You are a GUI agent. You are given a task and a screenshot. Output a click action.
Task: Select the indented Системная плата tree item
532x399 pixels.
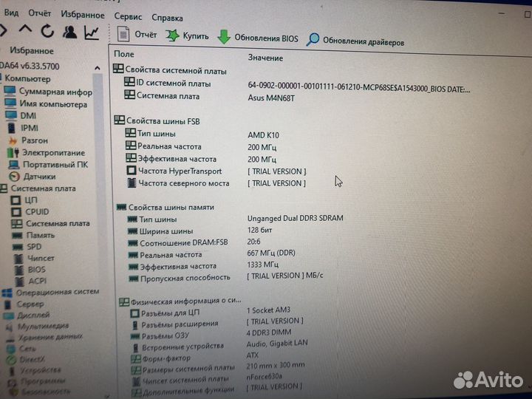click(x=50, y=224)
